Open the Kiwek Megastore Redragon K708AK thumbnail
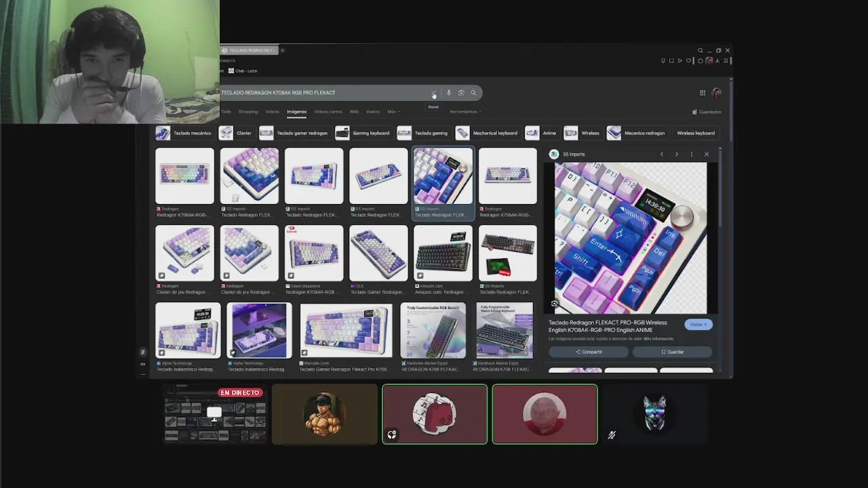 tap(314, 253)
